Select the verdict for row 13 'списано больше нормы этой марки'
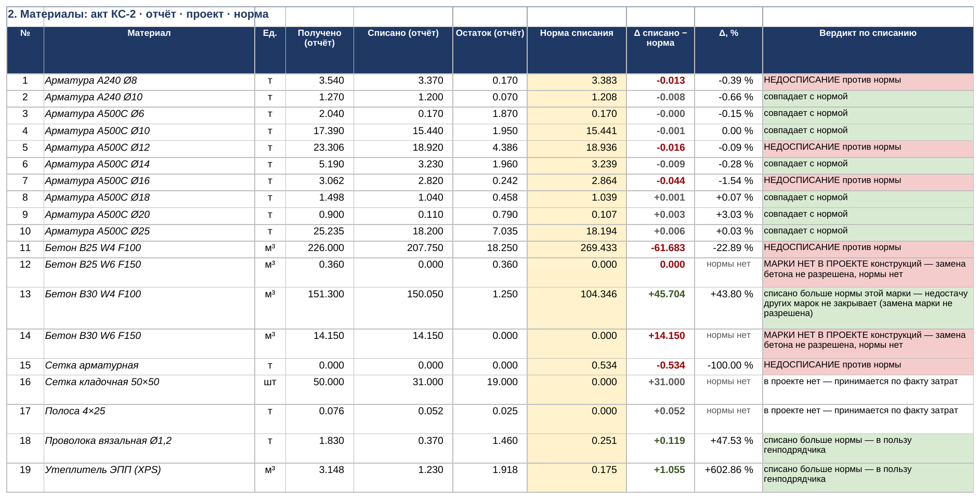Screen dimensions: 980x499 point(868,308)
